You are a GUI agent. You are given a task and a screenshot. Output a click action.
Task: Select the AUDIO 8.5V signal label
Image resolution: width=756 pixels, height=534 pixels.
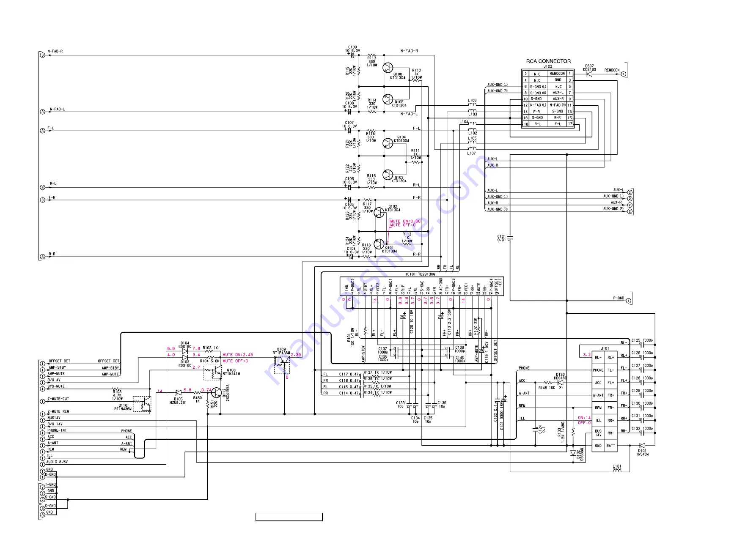[57, 462]
